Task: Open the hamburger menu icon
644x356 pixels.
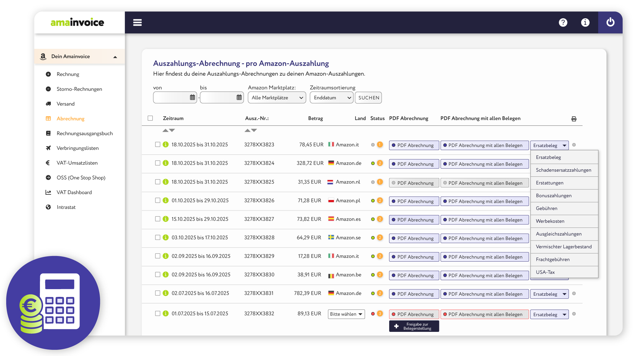Action: coord(137,23)
